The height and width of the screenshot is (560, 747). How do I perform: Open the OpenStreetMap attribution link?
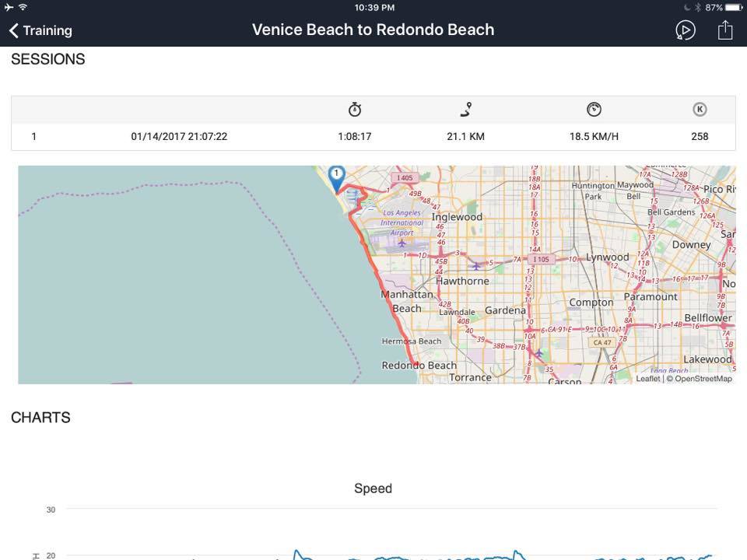[703, 379]
